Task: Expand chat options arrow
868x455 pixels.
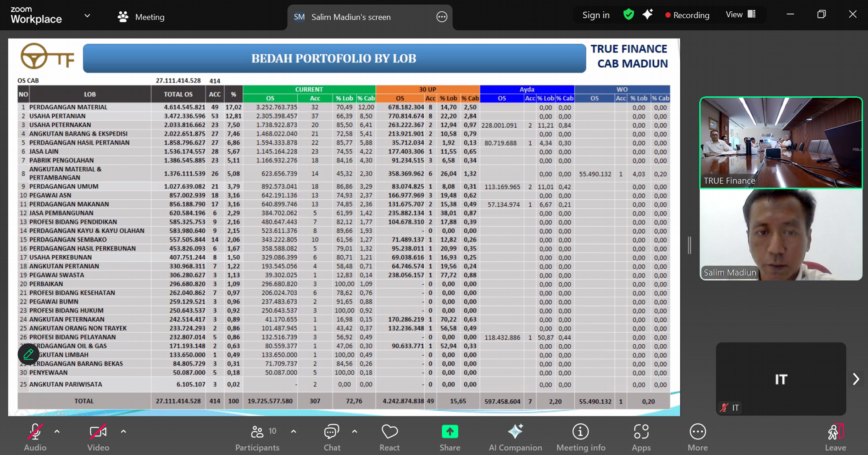Action: coord(355,432)
